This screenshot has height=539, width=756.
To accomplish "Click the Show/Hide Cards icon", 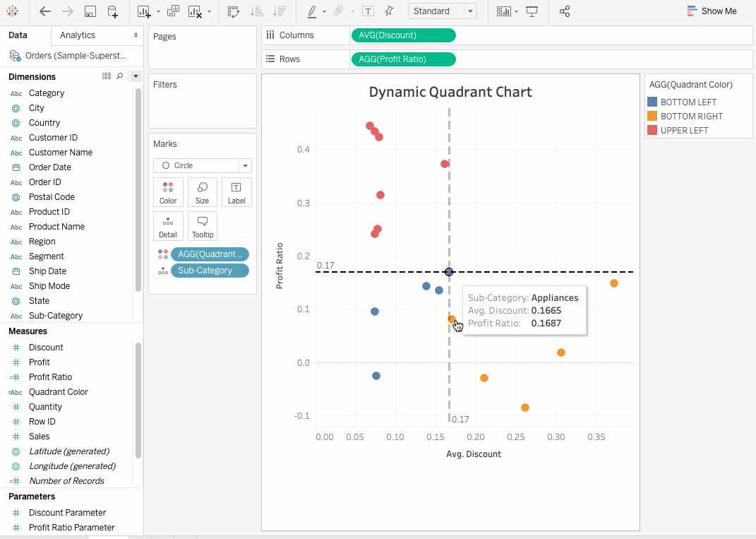I will tap(503, 11).
